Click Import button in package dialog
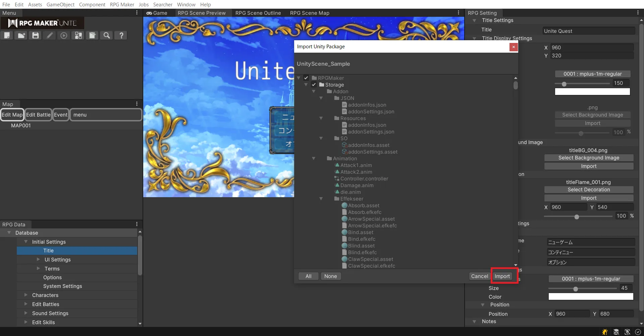Screen dimensions: 644x336 [502, 276]
